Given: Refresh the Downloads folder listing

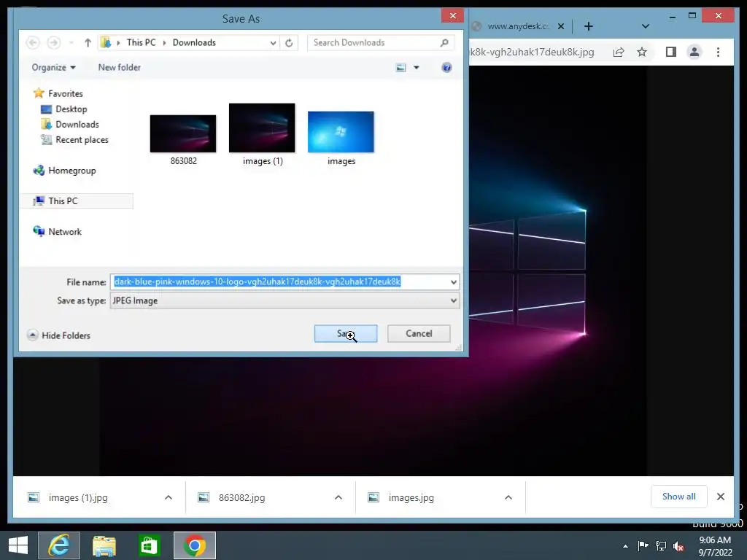Looking at the screenshot, I should [289, 43].
